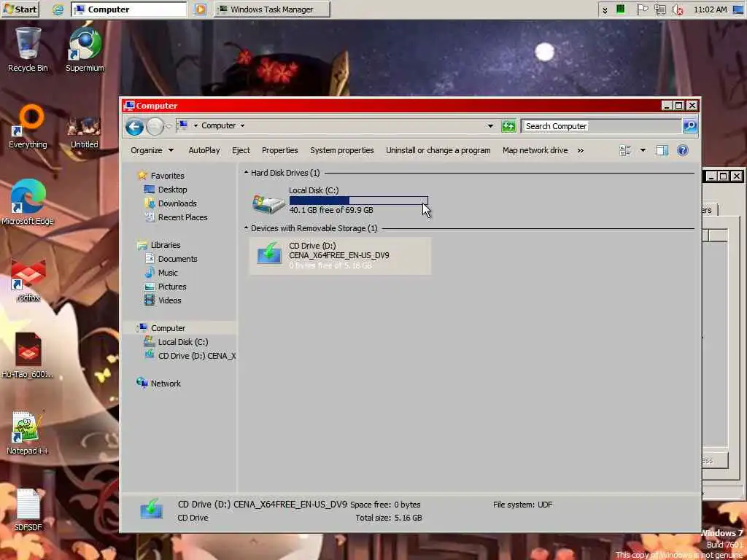The image size is (747, 560).
Task: Select the Local Disk (C:) drive icon
Action: click(x=268, y=204)
